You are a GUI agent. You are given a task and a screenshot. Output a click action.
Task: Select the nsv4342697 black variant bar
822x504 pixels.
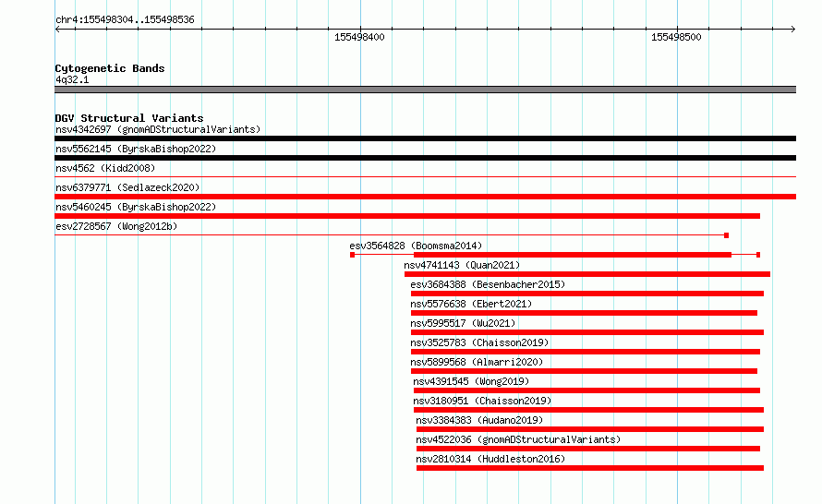(x=425, y=138)
